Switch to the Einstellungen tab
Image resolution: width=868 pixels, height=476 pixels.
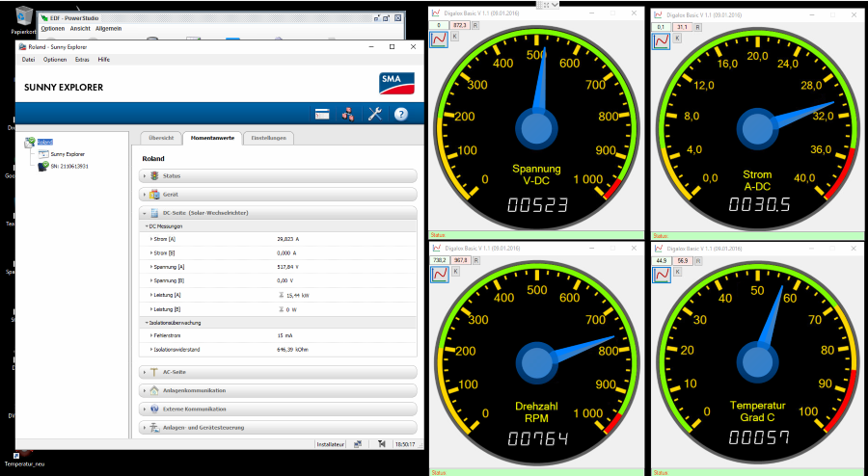(x=268, y=138)
